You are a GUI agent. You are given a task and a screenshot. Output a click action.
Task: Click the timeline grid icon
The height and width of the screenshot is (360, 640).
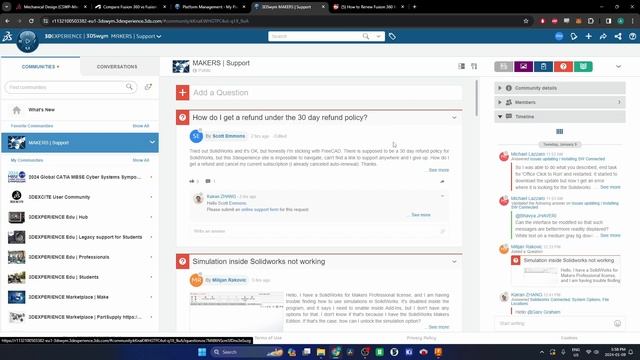click(560, 131)
